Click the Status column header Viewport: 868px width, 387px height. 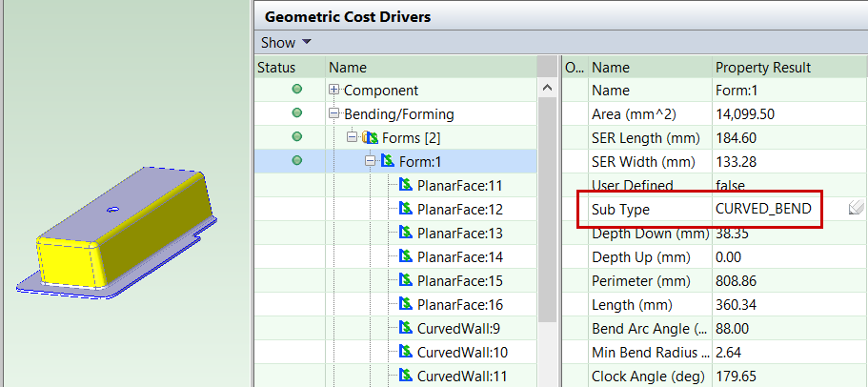pos(276,68)
